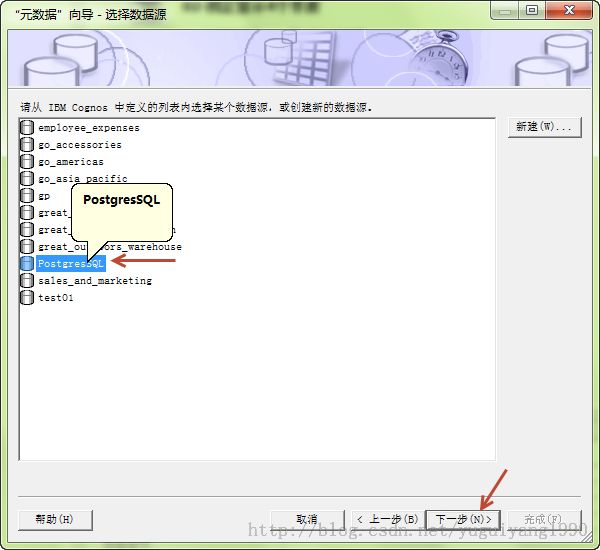Image resolution: width=600 pixels, height=550 pixels.
Task: Select the go_asia_pacific data source
Action: click(x=83, y=179)
